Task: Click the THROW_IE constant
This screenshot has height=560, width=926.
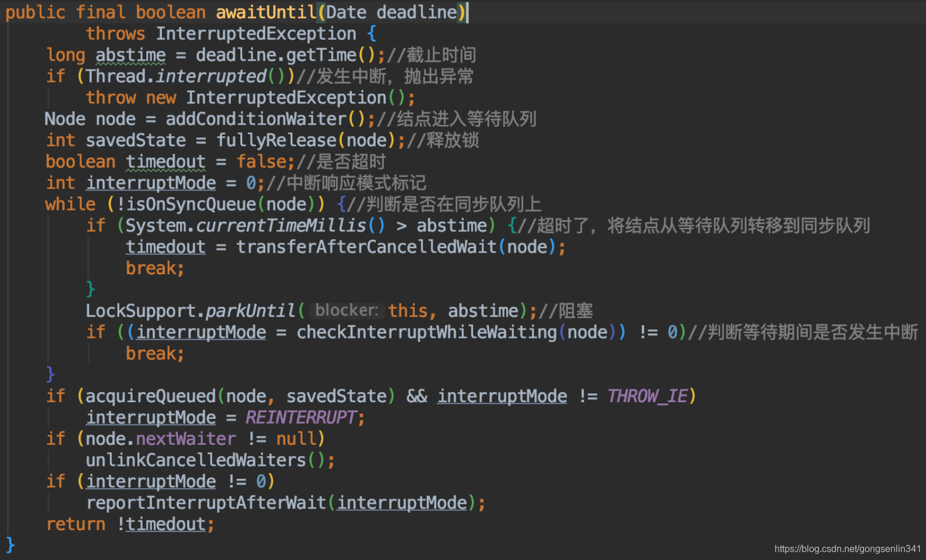Action: tap(648, 396)
